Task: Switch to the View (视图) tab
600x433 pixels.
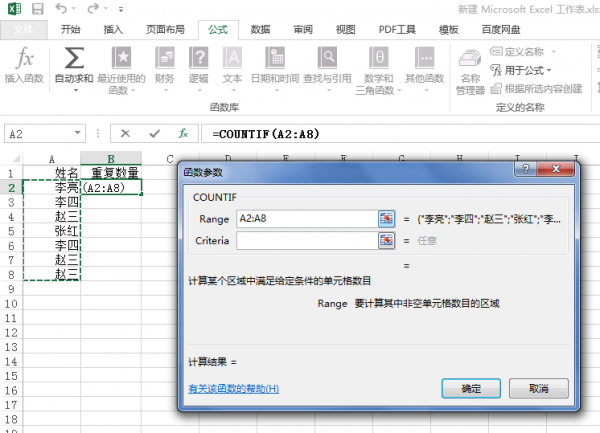Action: pos(346,29)
